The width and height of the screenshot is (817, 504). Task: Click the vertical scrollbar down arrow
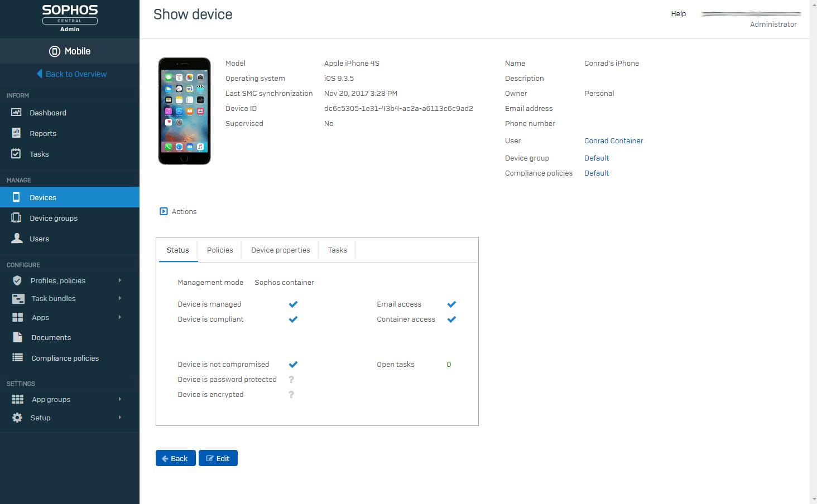pyautogui.click(x=813, y=500)
